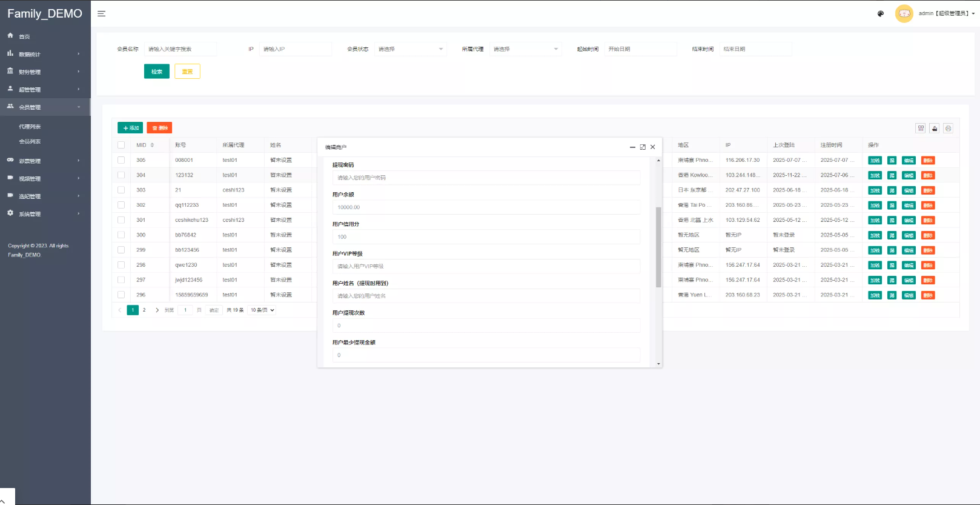Click the table export icon
Image resolution: width=980 pixels, height=505 pixels.
pos(935,128)
